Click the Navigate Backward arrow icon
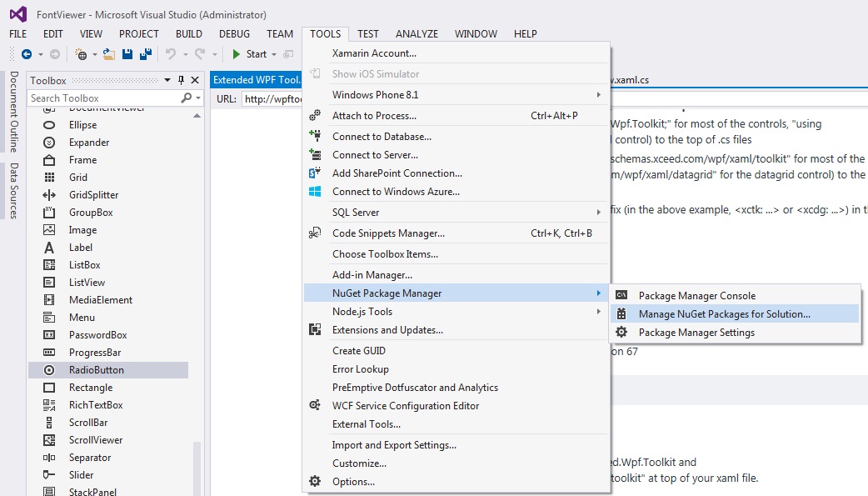The height and width of the screenshot is (496, 868). pyautogui.click(x=26, y=53)
